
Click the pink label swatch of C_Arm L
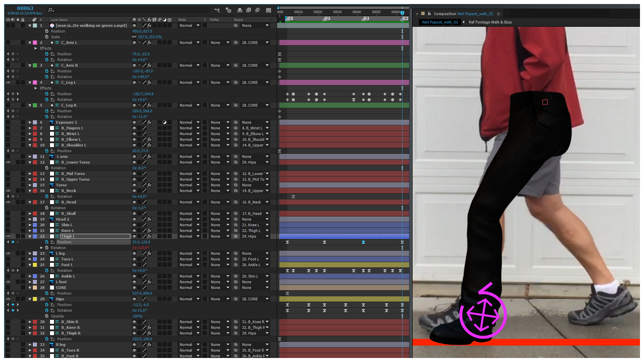coord(35,43)
